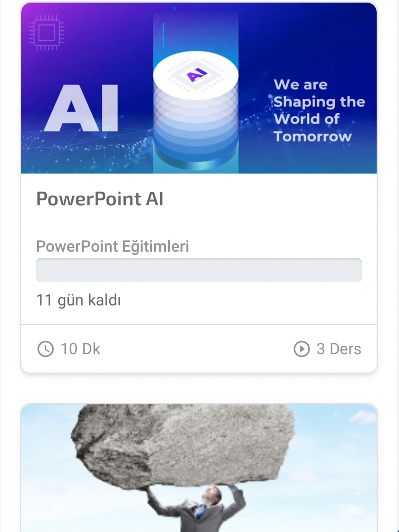Screen dimensions: 399x532
Task: Click the small purple AI logo on chip
Action: coord(197,74)
